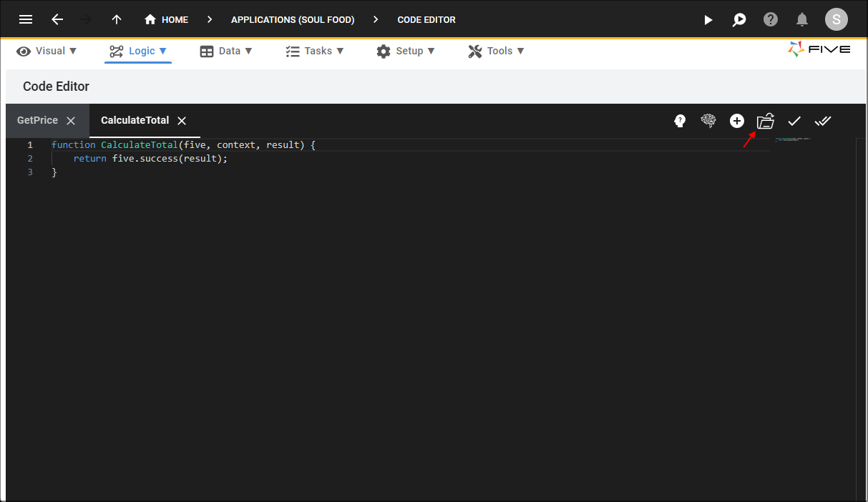
Task: Open Applications (Soul Food) breadcrumb
Action: [293, 19]
